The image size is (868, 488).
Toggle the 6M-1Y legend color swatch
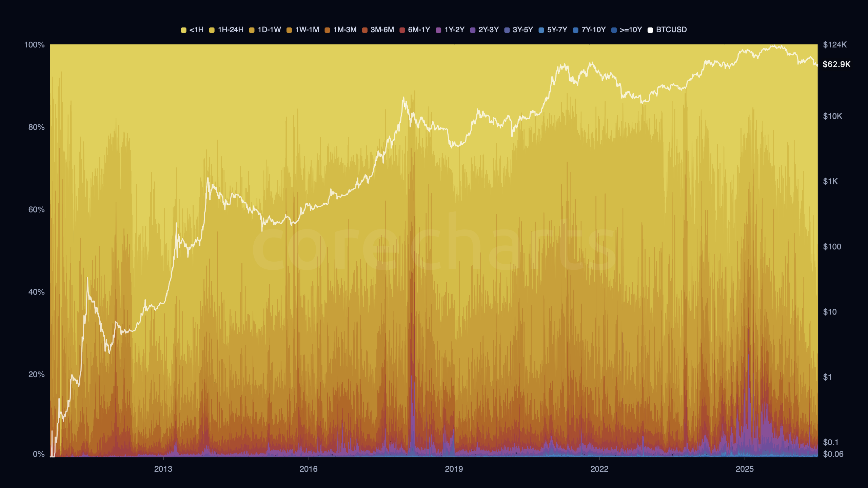click(402, 30)
